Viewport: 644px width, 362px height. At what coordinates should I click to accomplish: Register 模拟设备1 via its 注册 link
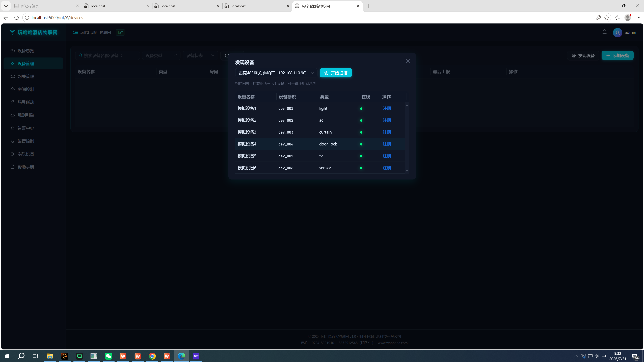pyautogui.click(x=387, y=108)
